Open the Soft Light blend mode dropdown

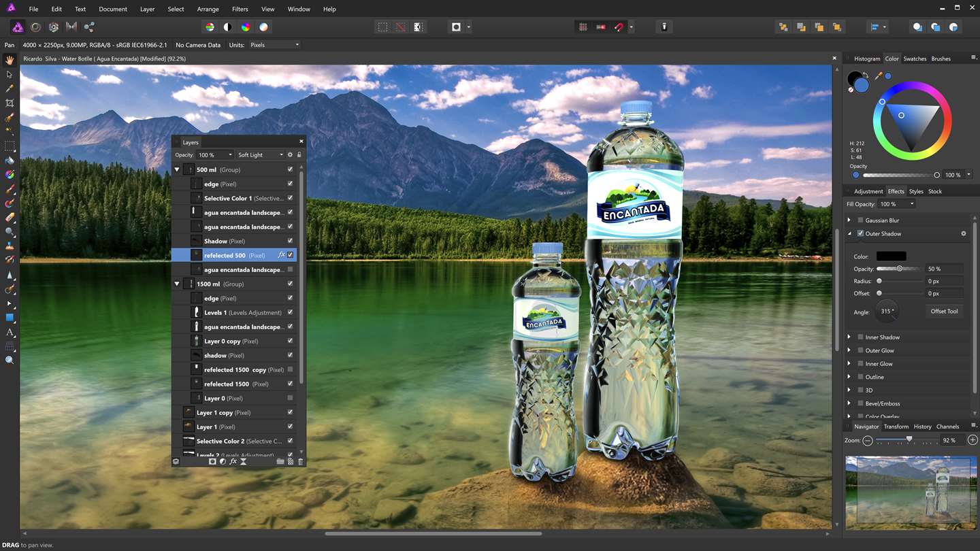pos(260,155)
